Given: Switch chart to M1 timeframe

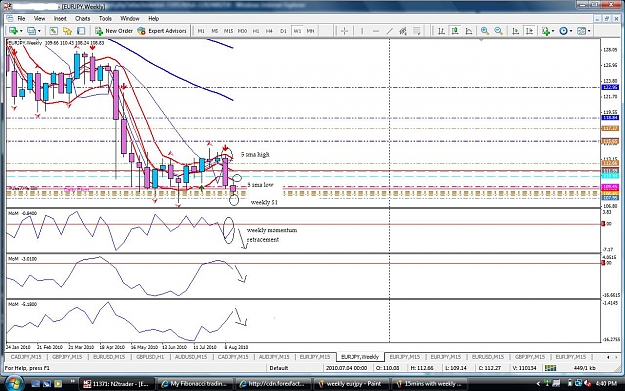Looking at the screenshot, I should click(201, 31).
